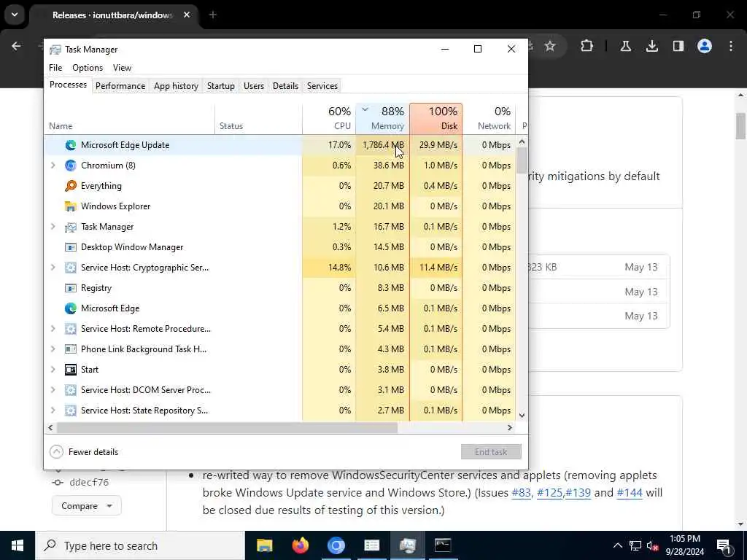Sort processes by the CPU column
This screenshot has width=747, height=560.
pyautogui.click(x=329, y=118)
